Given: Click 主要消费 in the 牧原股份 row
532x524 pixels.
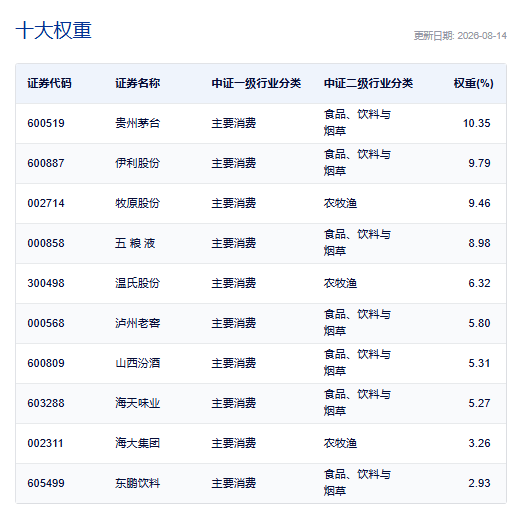Looking at the screenshot, I should 234,203.
